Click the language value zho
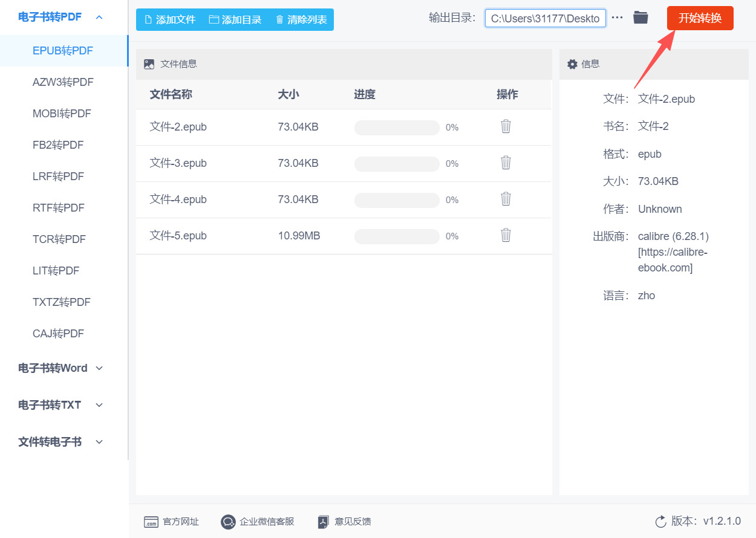 [x=647, y=296]
